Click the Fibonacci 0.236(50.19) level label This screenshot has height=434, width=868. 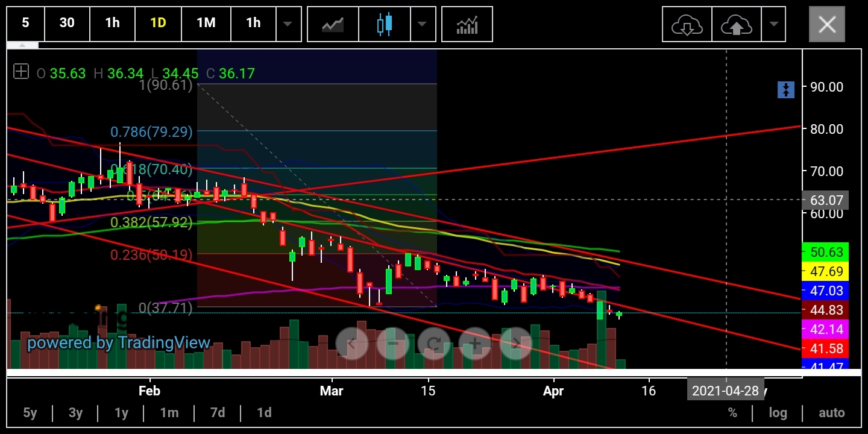[x=151, y=254]
